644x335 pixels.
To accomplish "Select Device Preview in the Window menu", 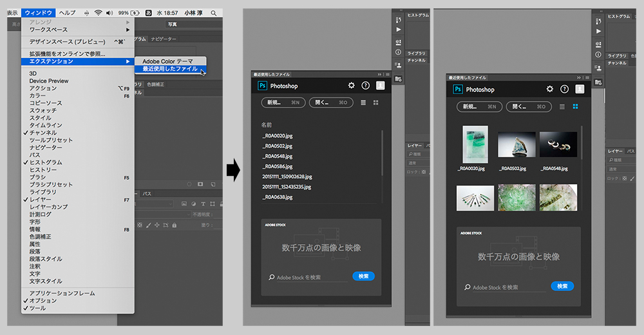I will 77,81.
